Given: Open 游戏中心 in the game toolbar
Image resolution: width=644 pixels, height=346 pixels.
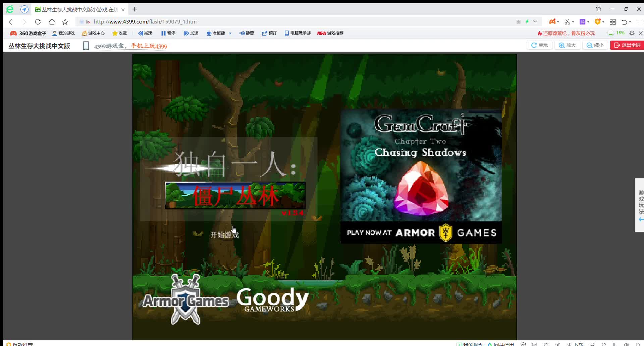Looking at the screenshot, I should [x=93, y=33].
